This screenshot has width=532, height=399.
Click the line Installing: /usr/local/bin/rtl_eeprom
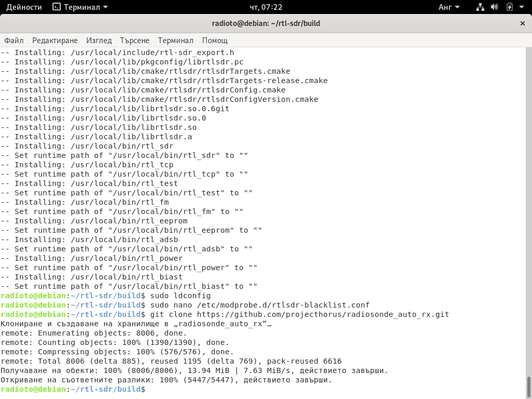click(x=94, y=221)
